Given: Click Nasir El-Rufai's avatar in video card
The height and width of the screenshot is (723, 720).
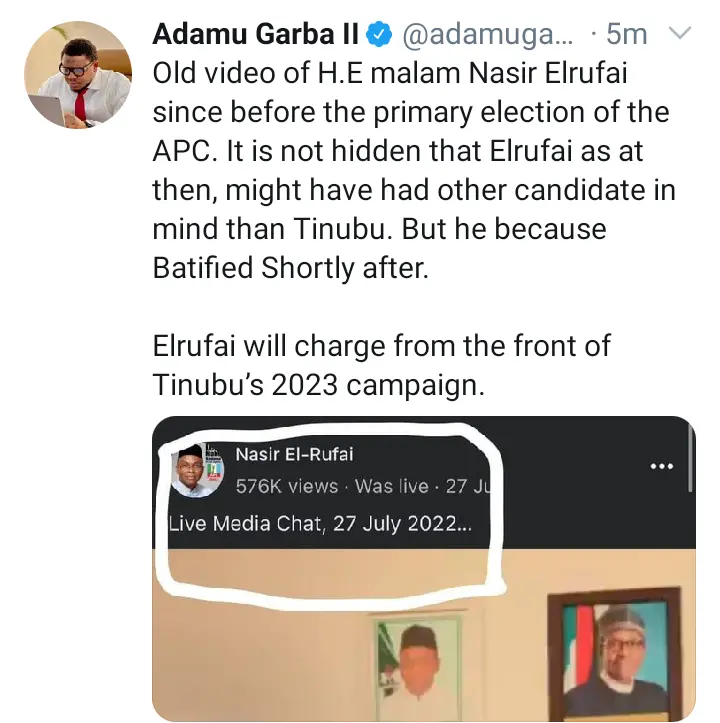Looking at the screenshot, I should [198, 472].
